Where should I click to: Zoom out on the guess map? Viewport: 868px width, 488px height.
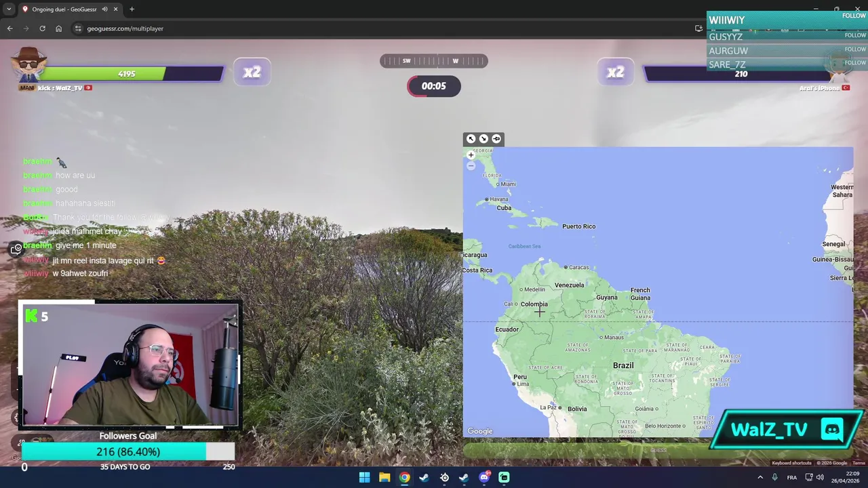(471, 166)
